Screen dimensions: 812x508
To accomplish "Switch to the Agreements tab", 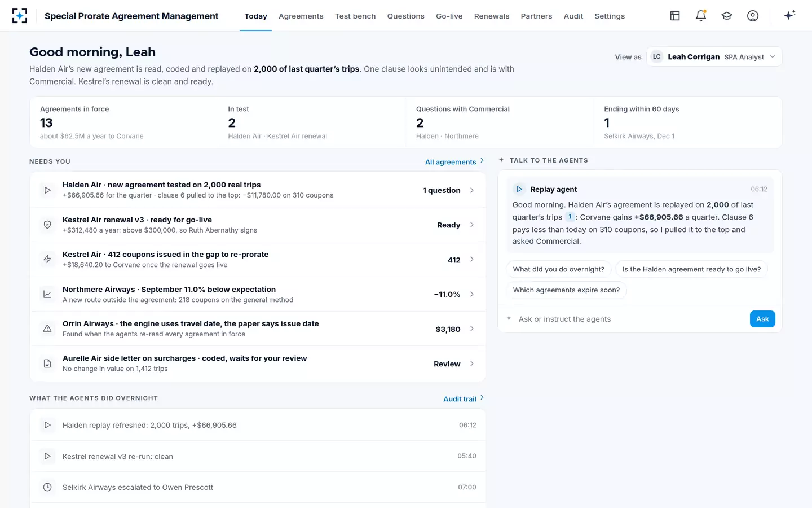I will coord(301,16).
